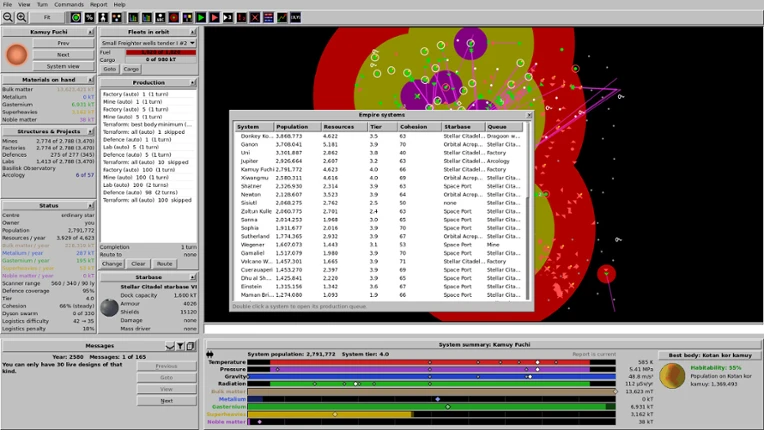Click the Gasternium bar diamond marker
Viewport: 764px width, 430px height.
(448, 407)
